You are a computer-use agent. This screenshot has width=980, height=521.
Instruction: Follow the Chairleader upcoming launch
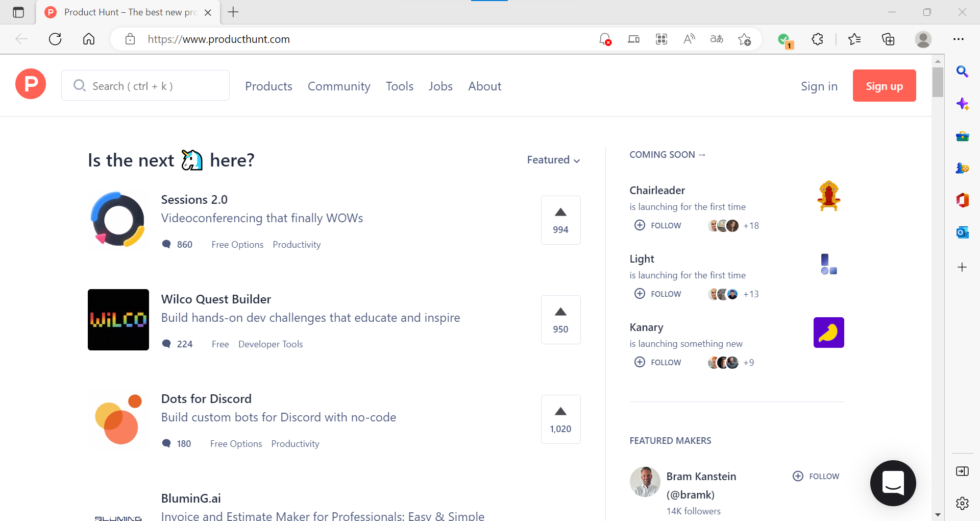click(x=657, y=225)
